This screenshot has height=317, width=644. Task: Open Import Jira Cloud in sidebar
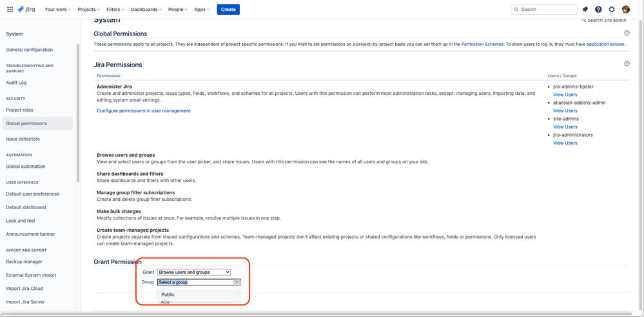pos(24,289)
